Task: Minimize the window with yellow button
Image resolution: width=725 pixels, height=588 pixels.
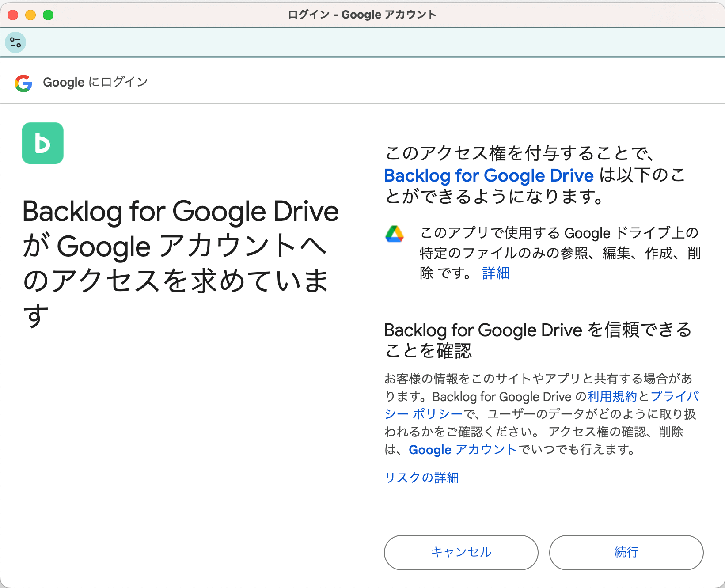Action: [x=30, y=15]
